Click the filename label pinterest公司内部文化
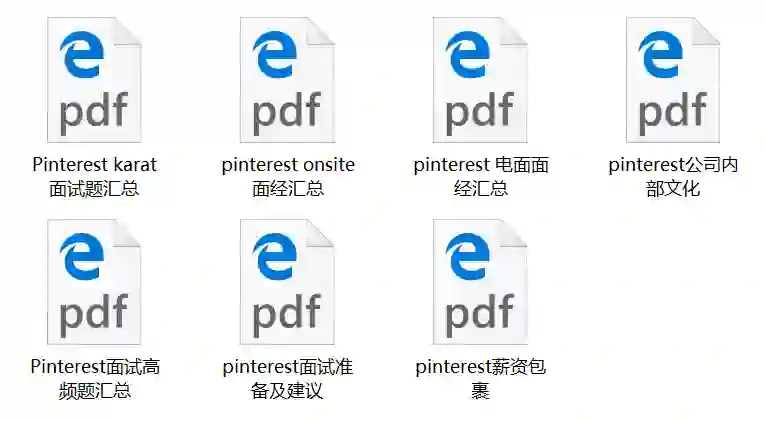This screenshot has height=421, width=766. tap(673, 176)
